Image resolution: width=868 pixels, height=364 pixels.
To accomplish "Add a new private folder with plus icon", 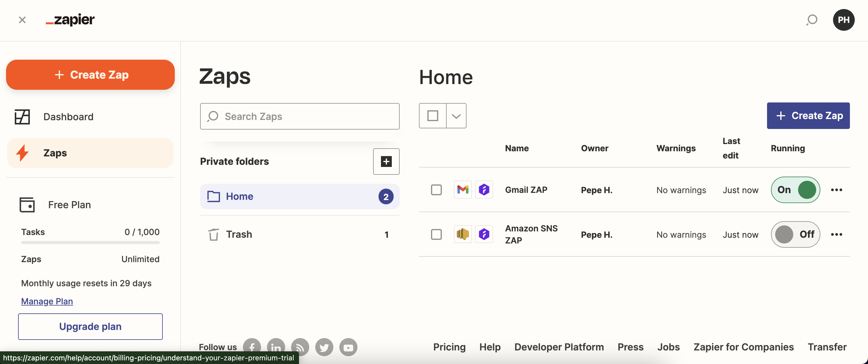I will pos(386,162).
